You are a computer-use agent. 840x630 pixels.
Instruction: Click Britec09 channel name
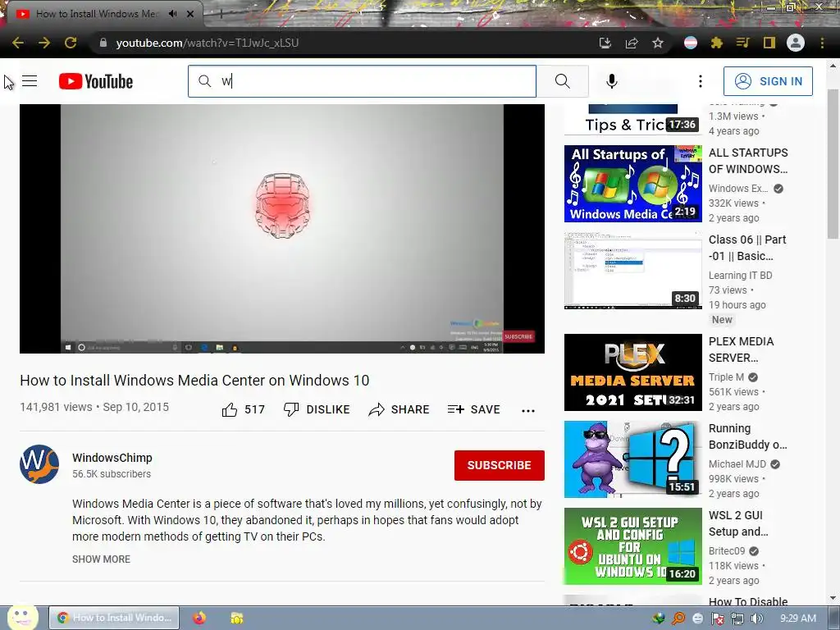[727, 550]
